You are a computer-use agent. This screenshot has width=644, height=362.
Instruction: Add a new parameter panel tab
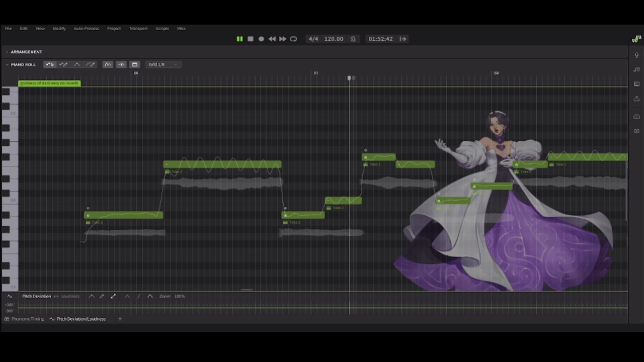[120, 319]
